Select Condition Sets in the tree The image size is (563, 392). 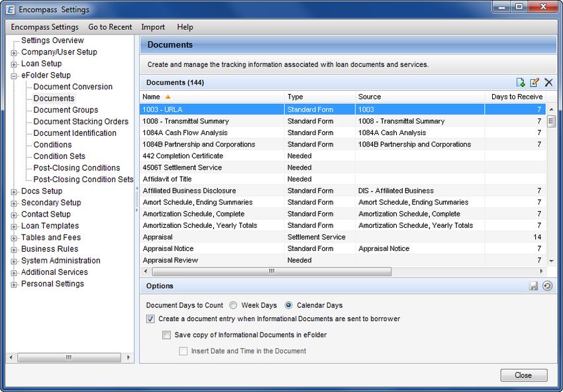point(59,156)
